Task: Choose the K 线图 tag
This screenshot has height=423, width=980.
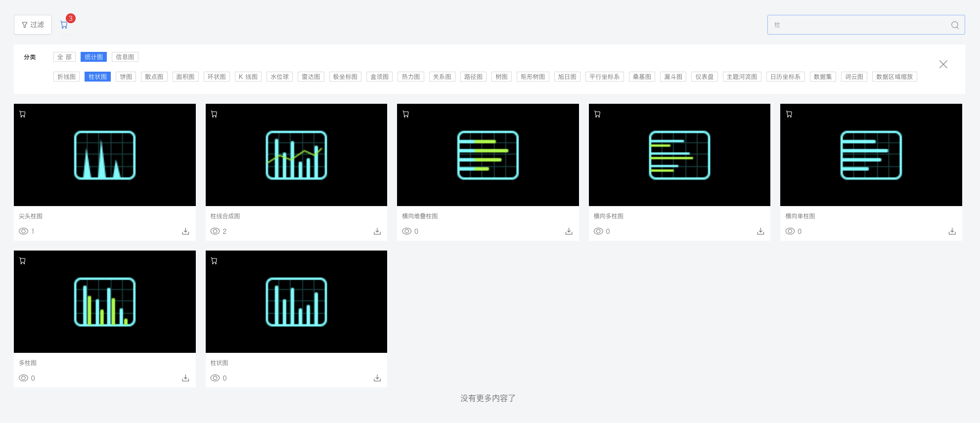Action: point(248,77)
